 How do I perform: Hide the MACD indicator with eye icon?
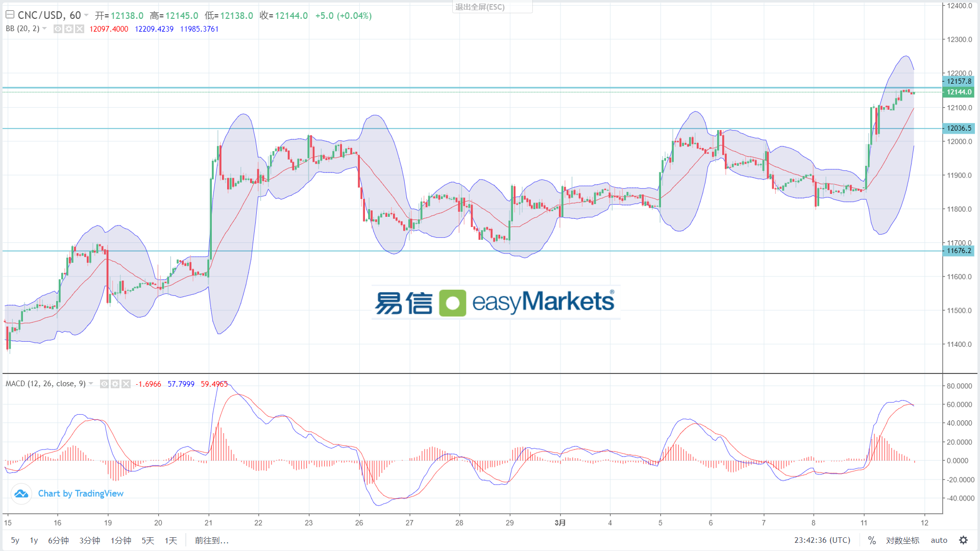[x=104, y=384]
